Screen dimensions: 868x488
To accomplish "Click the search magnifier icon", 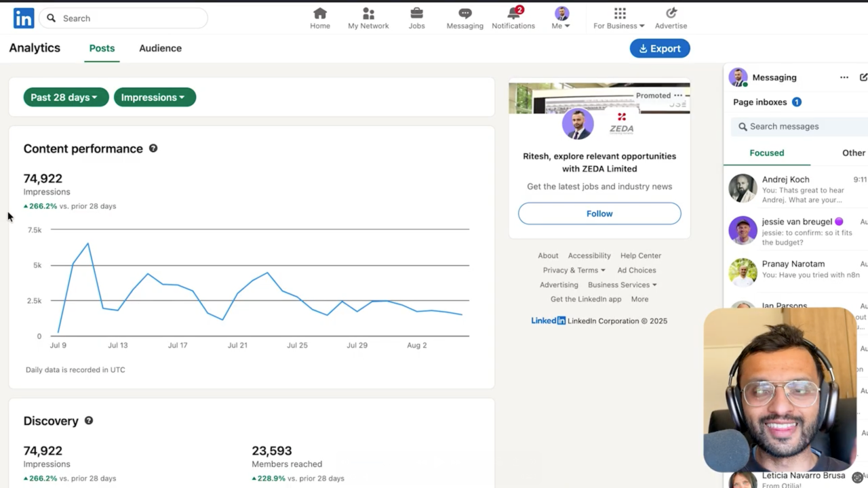I will (x=51, y=18).
